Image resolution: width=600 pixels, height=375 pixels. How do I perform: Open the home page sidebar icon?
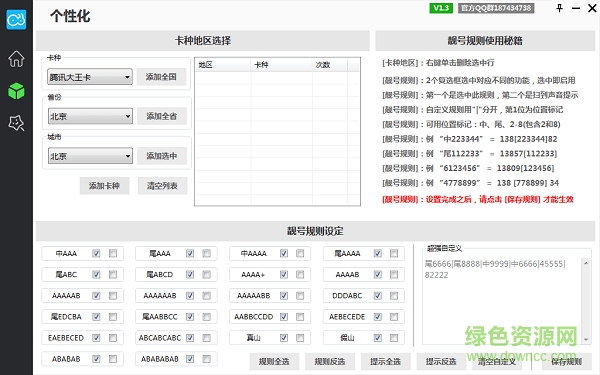click(x=16, y=59)
